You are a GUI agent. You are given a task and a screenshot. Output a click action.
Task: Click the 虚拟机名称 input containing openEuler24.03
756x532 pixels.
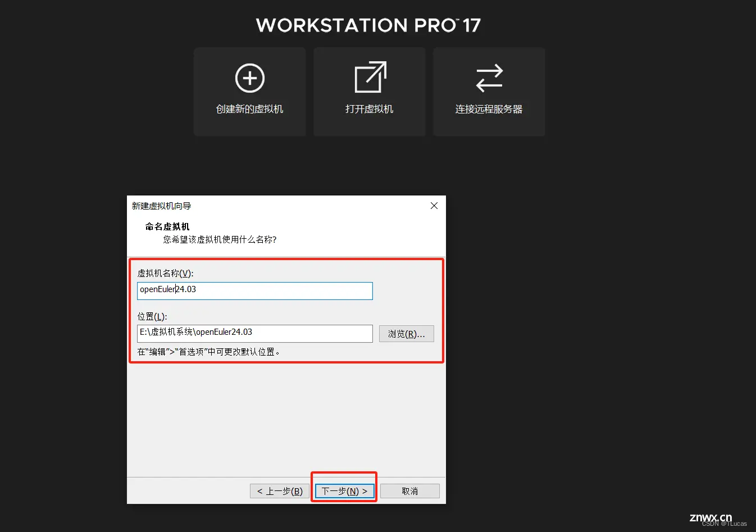[255, 290]
